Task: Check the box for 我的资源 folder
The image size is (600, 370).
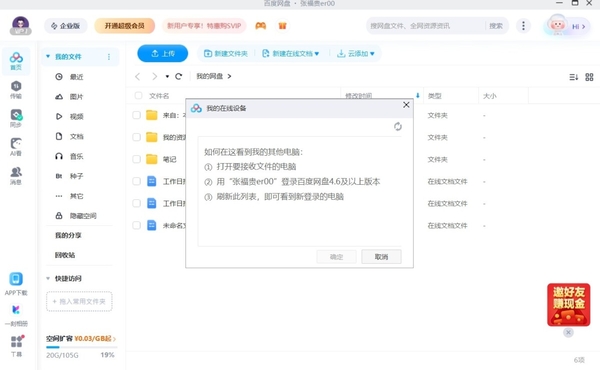Action: coord(136,137)
